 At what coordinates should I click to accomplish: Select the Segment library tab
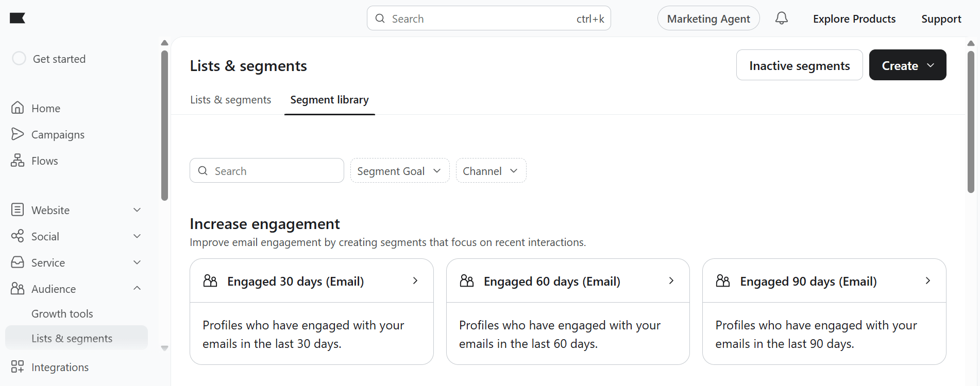329,99
